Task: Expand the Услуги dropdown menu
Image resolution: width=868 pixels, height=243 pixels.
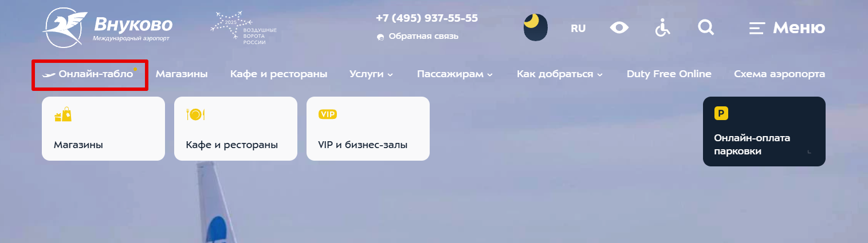Action: pyautogui.click(x=371, y=74)
